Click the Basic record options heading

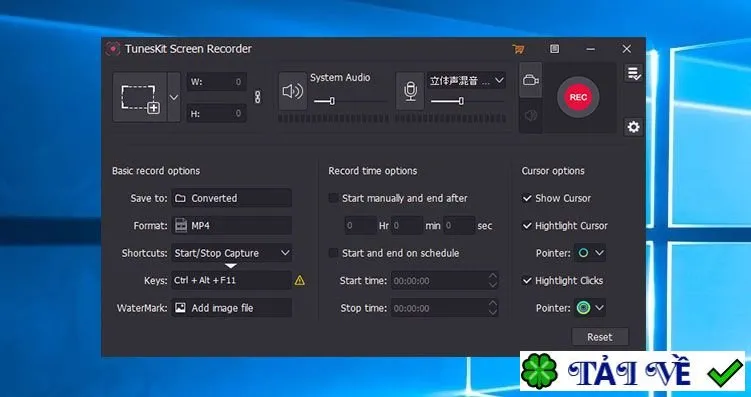pyautogui.click(x=156, y=171)
